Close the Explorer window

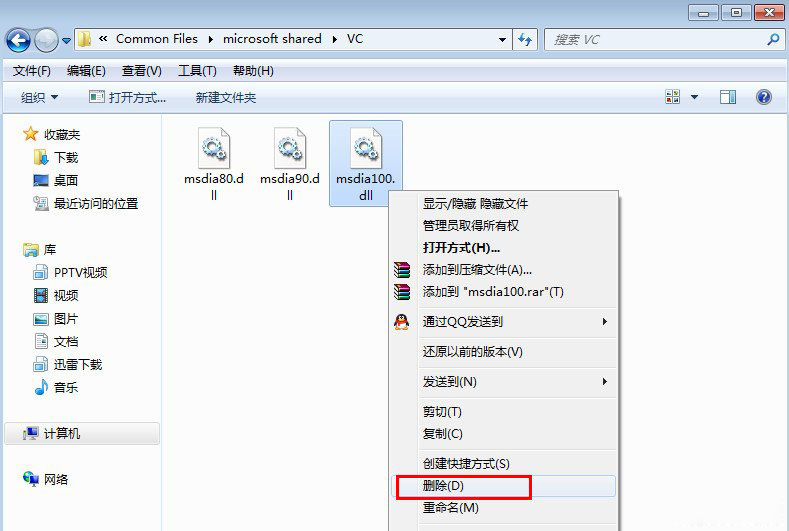click(769, 13)
